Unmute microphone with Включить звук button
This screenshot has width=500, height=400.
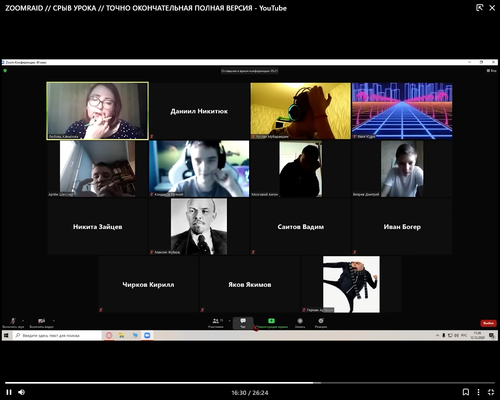[x=13, y=323]
